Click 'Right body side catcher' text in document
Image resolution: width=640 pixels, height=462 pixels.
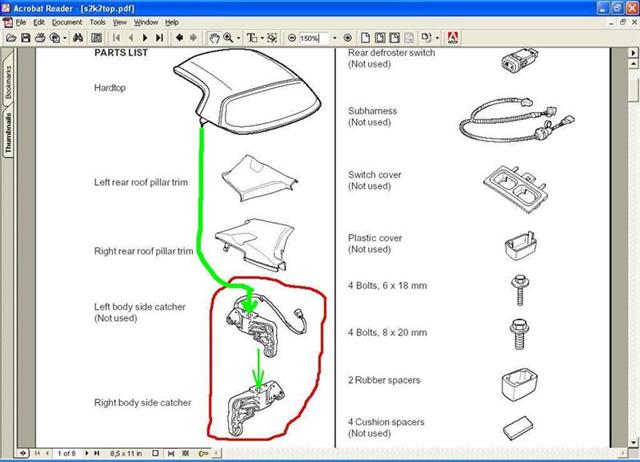click(142, 402)
